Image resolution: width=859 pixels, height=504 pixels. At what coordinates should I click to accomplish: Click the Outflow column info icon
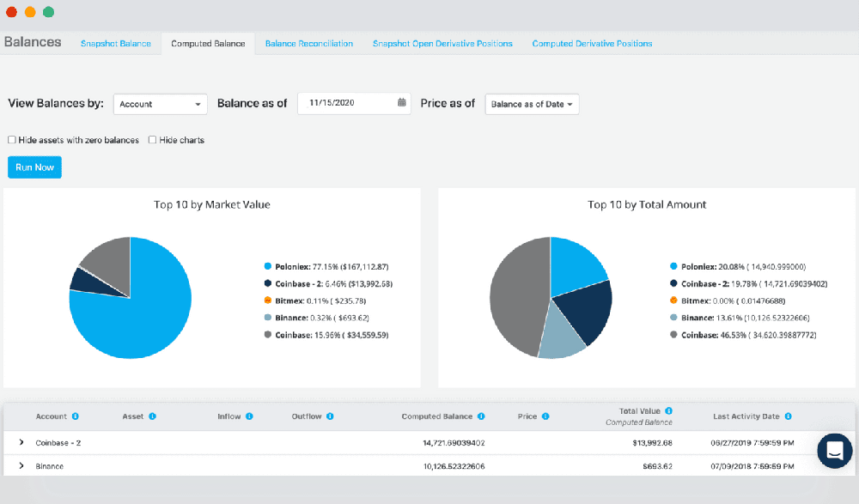(330, 416)
